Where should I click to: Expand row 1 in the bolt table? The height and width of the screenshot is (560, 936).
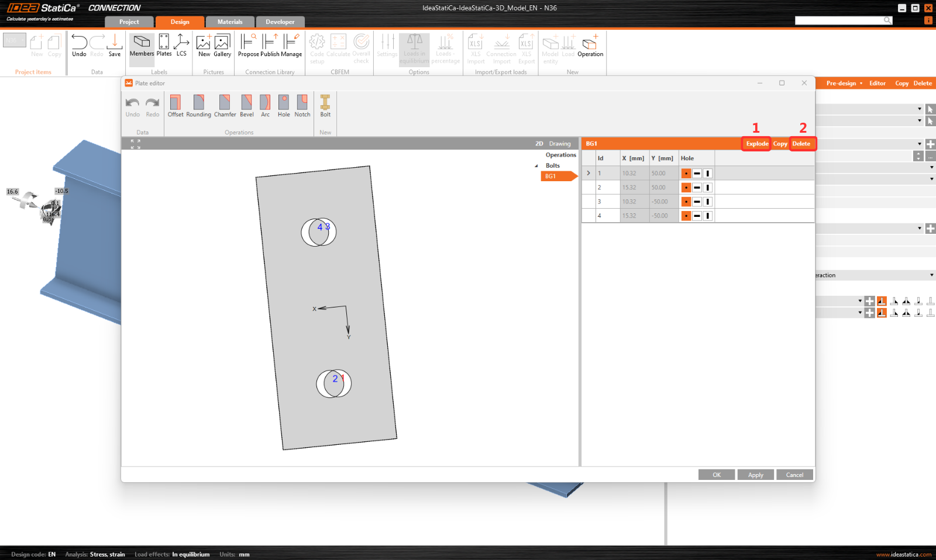pos(589,174)
